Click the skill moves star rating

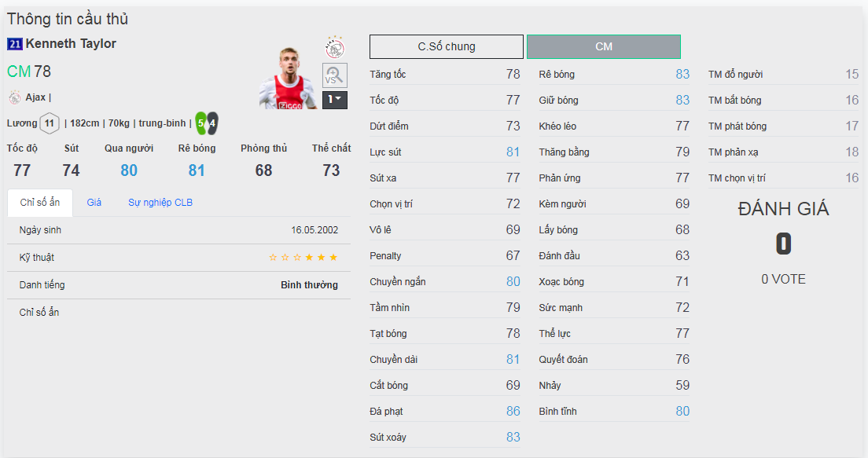303,258
